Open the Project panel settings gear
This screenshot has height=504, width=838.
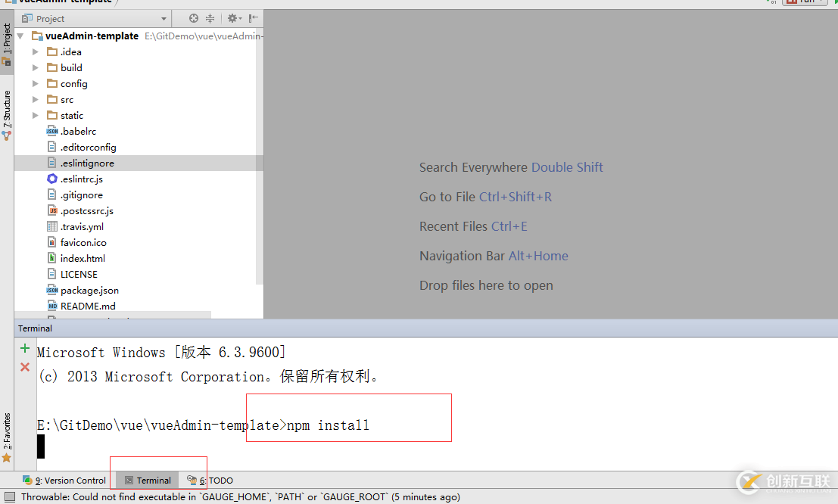(234, 18)
